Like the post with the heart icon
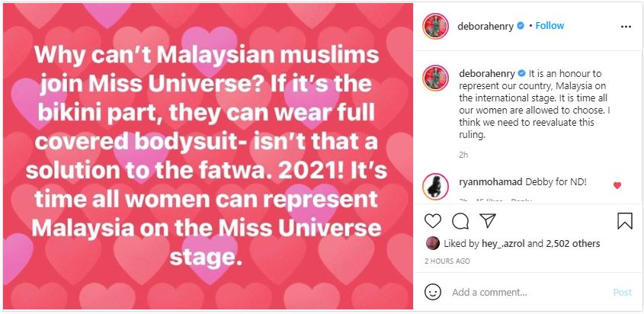Image resolution: width=644 pixels, height=314 pixels. pos(432,221)
